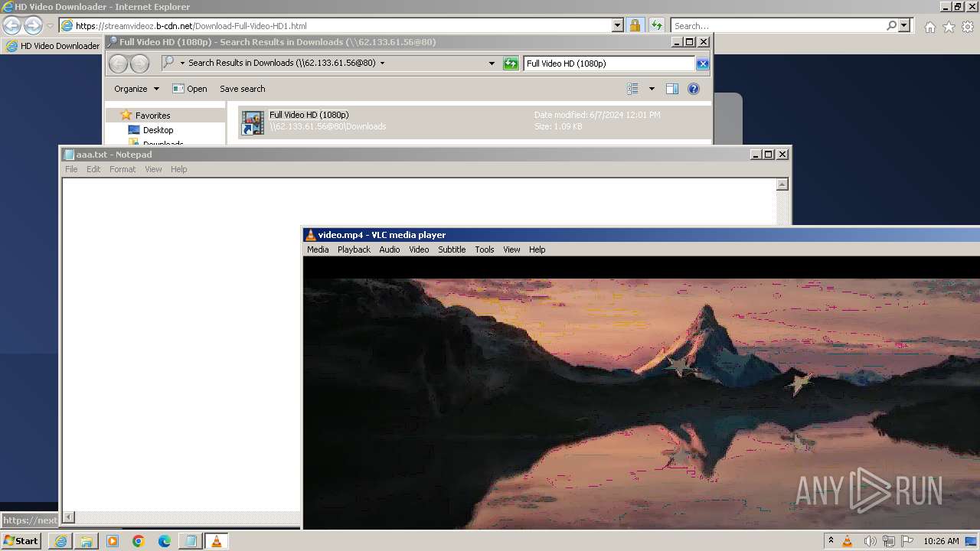980x551 pixels.
Task: Click the Internet Explorer back button
Action: tap(11, 25)
